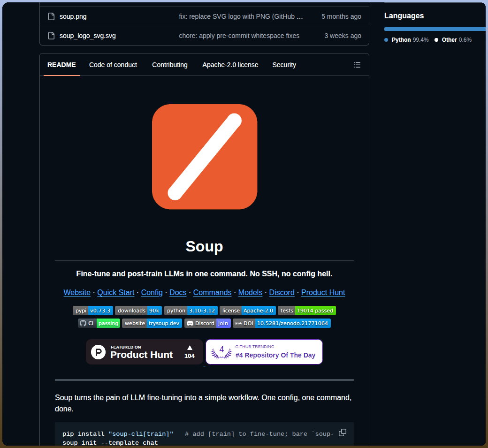
Task: Follow the Product Hunt text link
Action: (x=323, y=292)
